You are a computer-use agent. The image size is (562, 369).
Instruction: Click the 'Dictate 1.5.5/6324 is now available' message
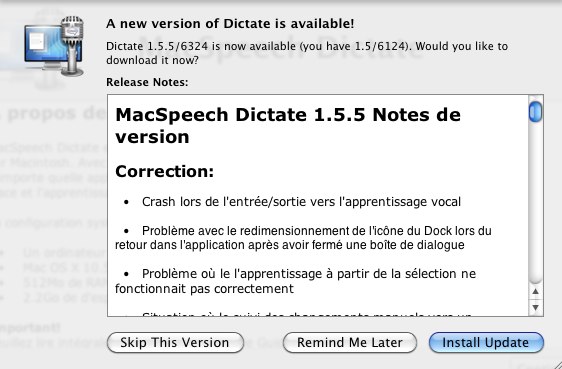point(307,53)
